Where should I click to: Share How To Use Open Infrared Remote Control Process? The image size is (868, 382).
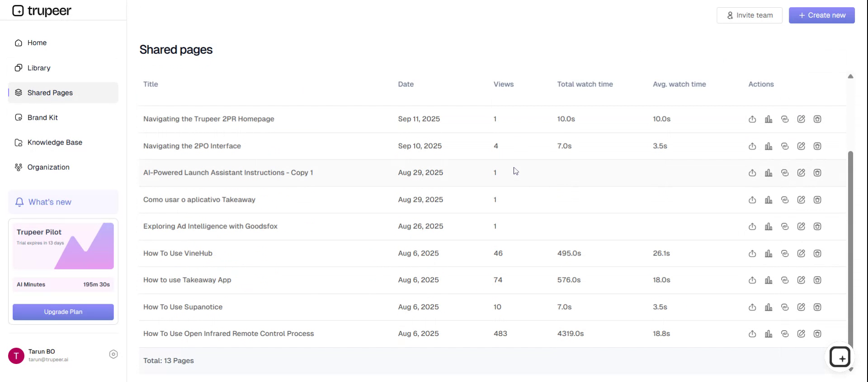tap(752, 334)
